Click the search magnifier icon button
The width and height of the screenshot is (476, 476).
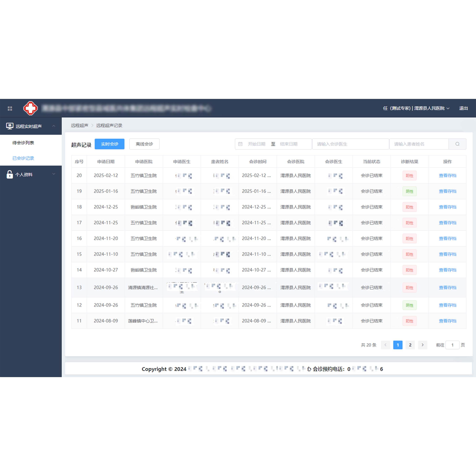pyautogui.click(x=457, y=144)
